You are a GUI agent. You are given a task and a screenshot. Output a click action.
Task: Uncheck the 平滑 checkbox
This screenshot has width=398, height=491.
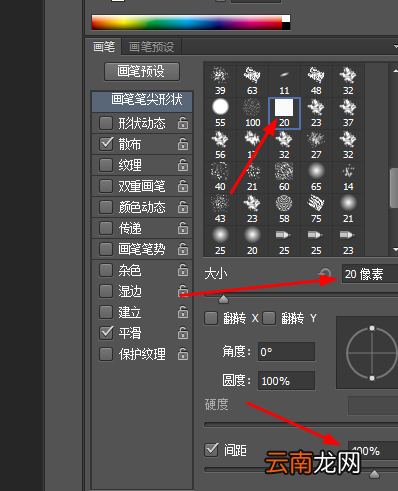pos(106,333)
